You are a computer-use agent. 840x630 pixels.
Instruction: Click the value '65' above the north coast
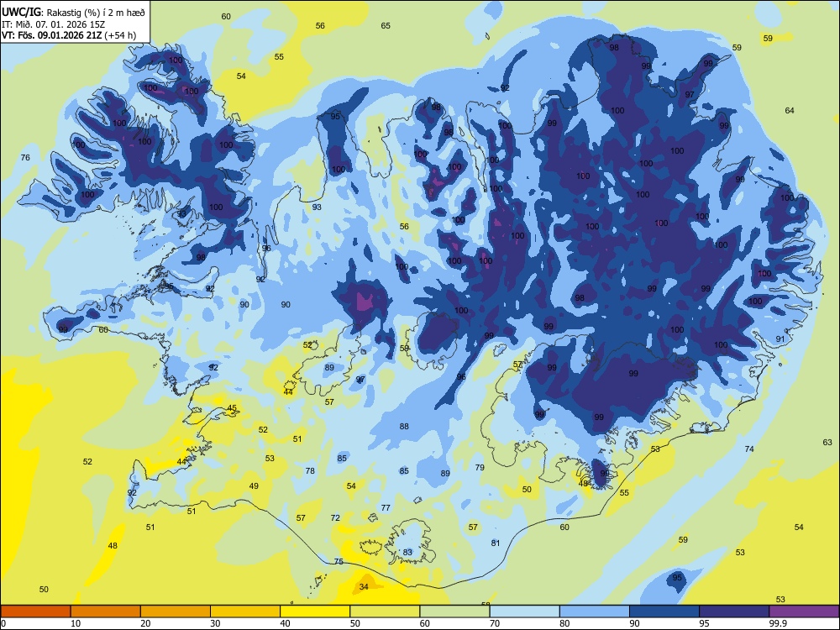pyautogui.click(x=386, y=26)
